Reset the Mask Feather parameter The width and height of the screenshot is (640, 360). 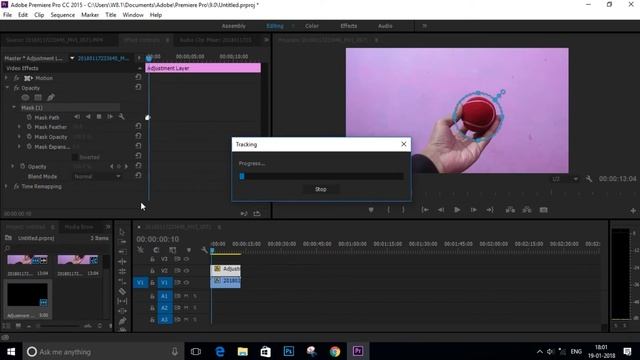138,126
